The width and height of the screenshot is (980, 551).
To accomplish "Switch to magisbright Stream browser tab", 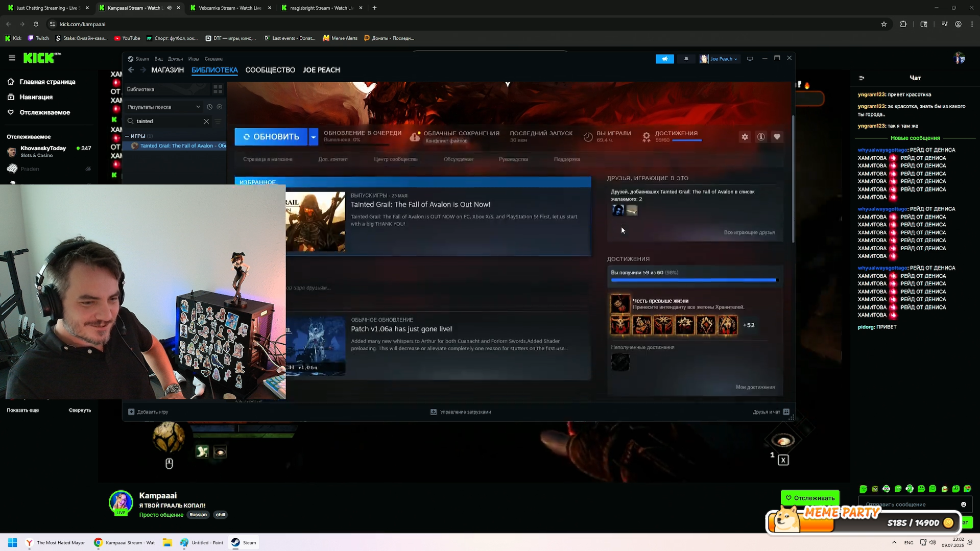I will click(x=322, y=8).
